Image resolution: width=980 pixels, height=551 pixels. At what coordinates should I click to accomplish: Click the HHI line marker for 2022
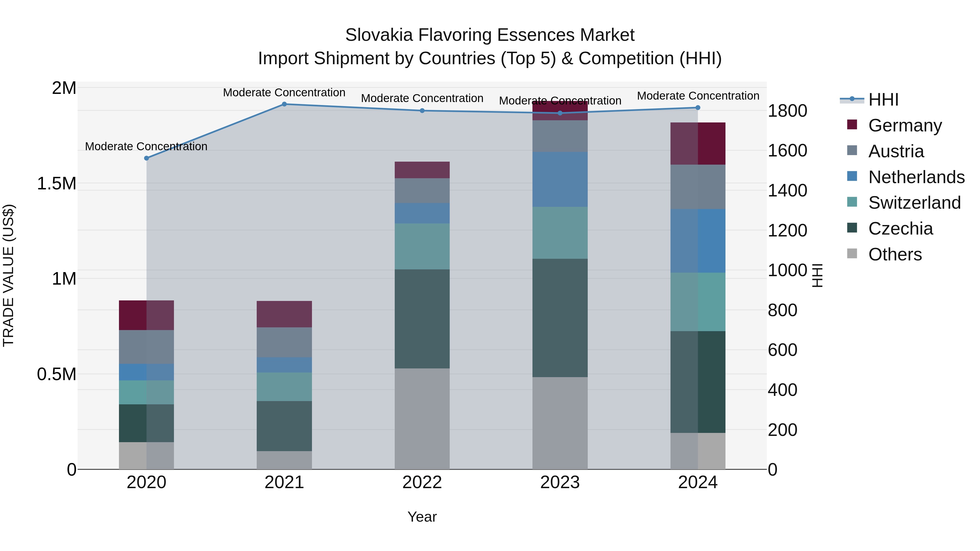pos(422,111)
